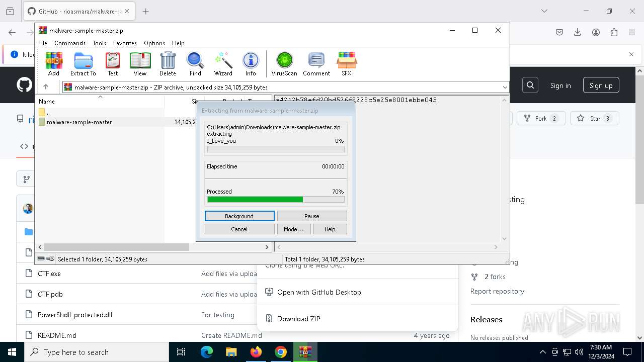Click the Background button in extraction dialog
This screenshot has height=362, width=644.
pos(239,216)
